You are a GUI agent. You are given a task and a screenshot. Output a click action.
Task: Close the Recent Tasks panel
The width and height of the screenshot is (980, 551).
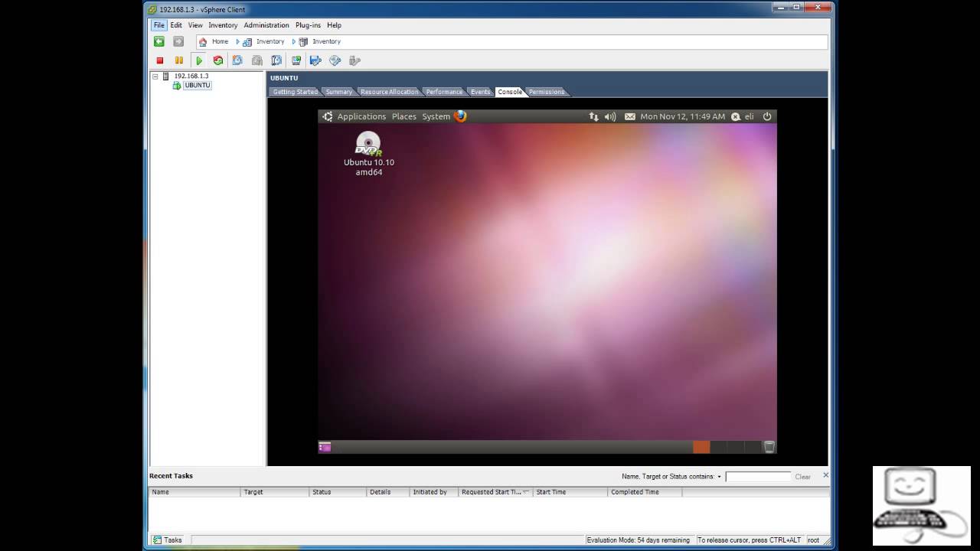click(825, 475)
